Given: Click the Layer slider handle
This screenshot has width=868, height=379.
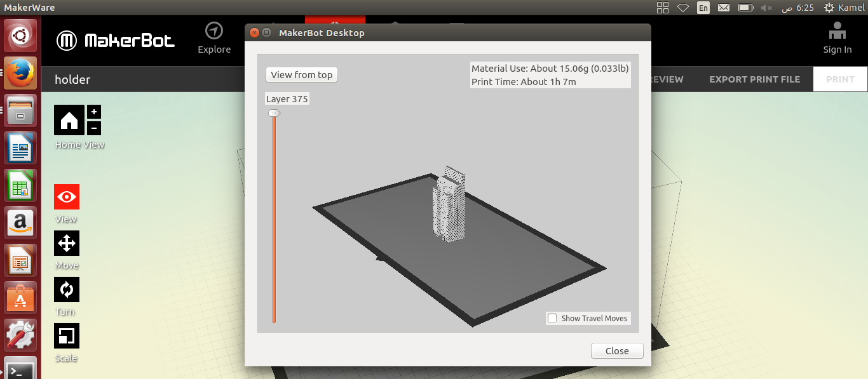Looking at the screenshot, I should pos(274,113).
